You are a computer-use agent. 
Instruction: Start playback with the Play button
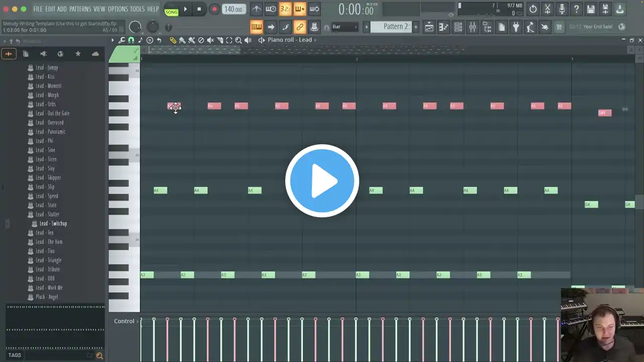(x=185, y=9)
